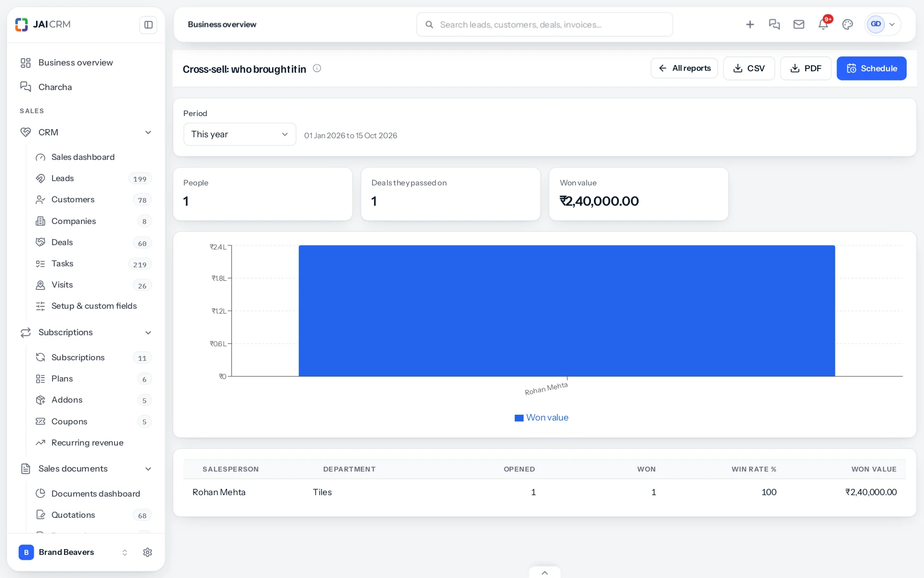Open notifications bell icon

point(823,25)
